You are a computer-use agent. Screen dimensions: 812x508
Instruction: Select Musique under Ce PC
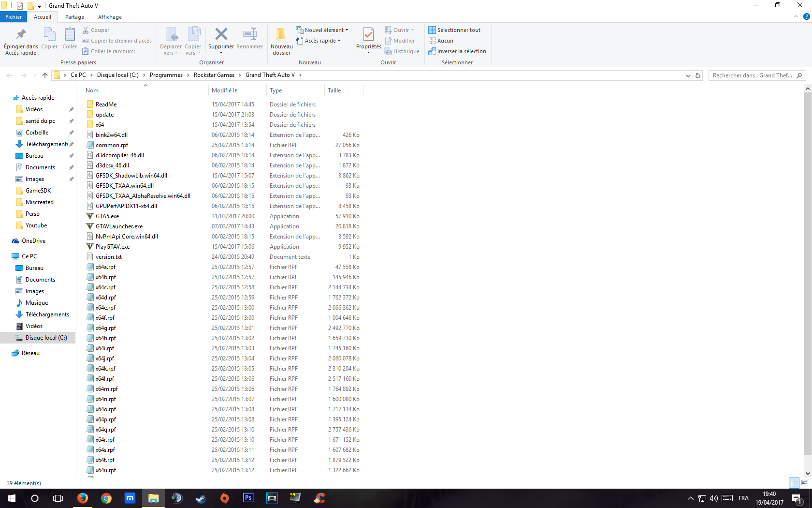37,303
